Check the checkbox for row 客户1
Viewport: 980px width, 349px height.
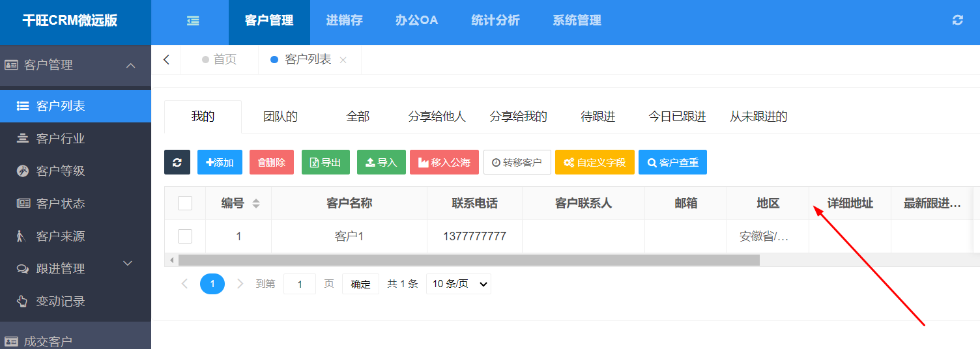coord(185,236)
